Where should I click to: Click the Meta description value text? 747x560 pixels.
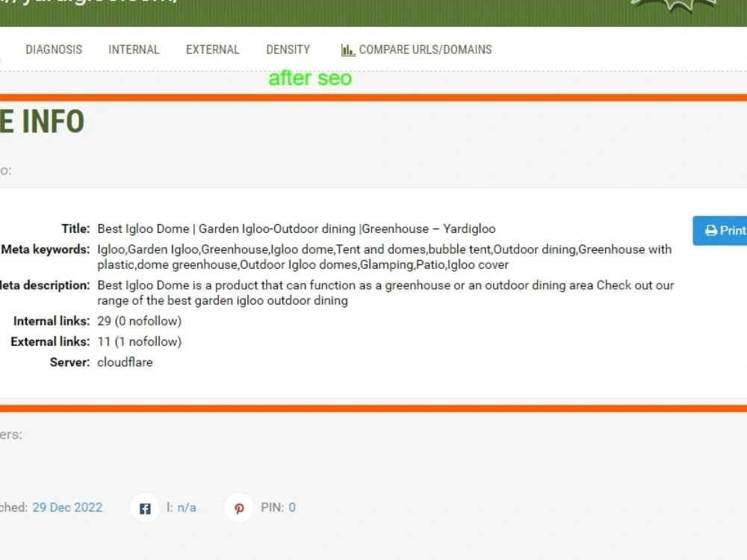385,293
